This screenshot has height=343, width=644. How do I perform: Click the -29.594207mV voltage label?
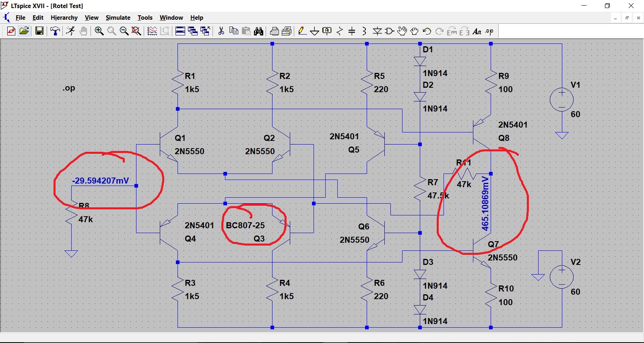(101, 181)
